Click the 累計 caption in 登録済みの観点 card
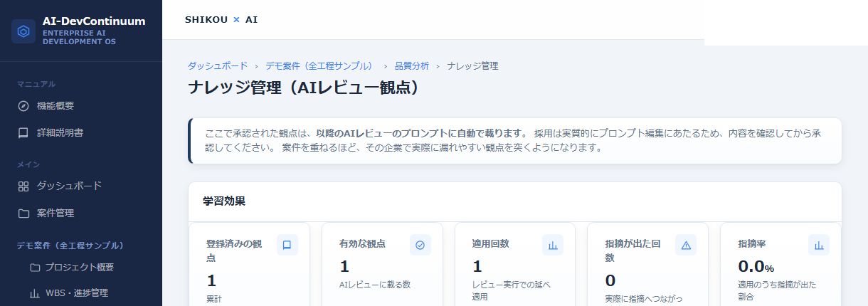 pyautogui.click(x=215, y=300)
